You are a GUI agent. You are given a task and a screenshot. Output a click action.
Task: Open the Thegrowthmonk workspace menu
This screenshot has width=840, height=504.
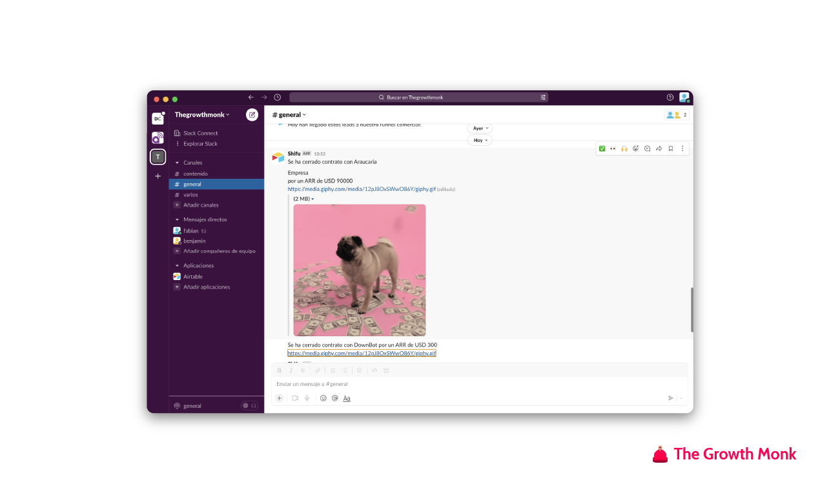coord(202,115)
